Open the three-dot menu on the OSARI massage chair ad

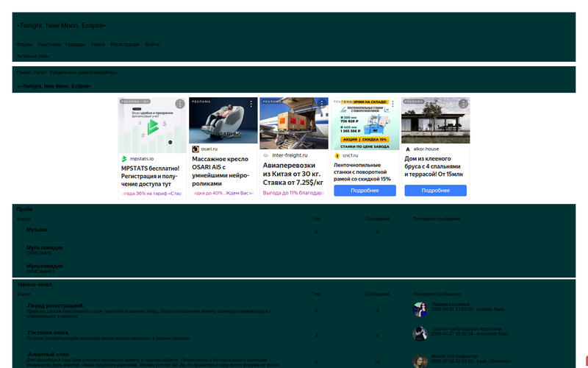251,105
